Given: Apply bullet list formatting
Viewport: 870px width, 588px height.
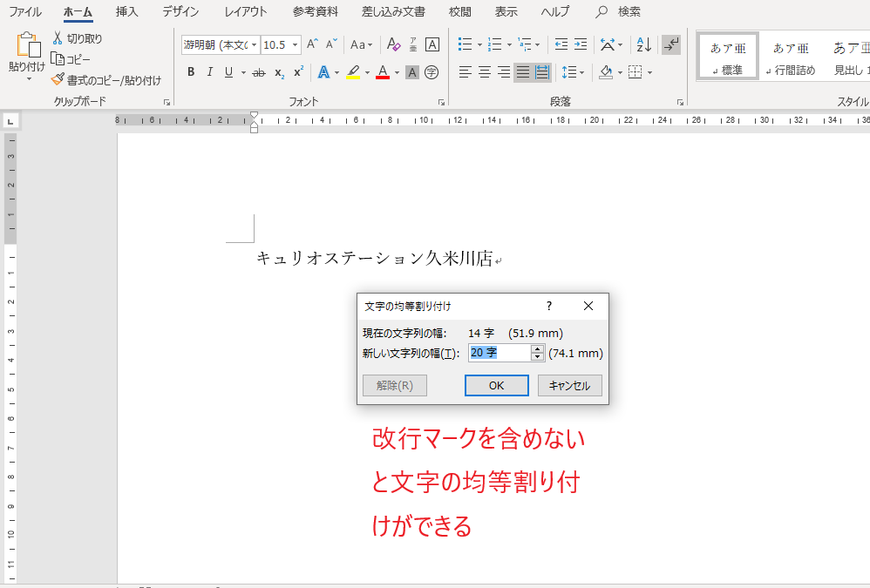Looking at the screenshot, I should click(x=465, y=44).
